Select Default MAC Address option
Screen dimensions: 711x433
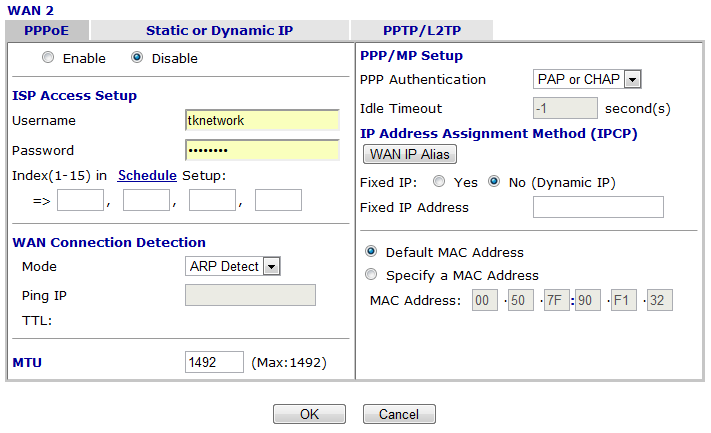pyautogui.click(x=372, y=252)
